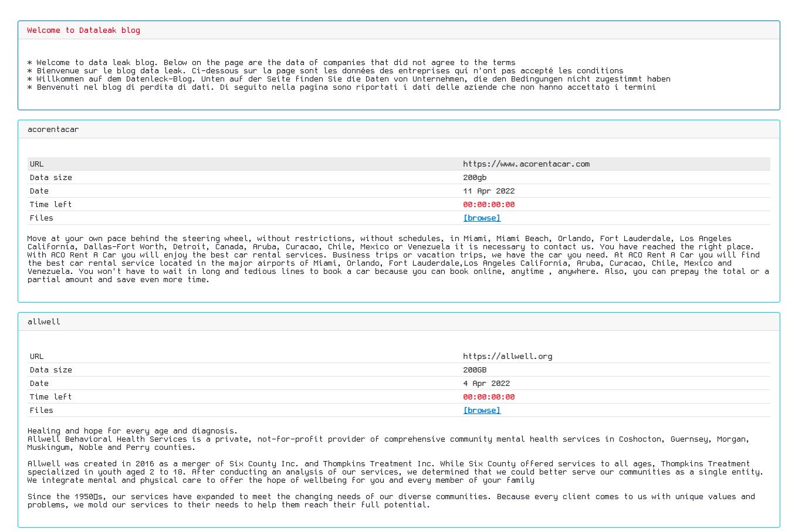Click the '200gb' data size for acorentacar

pos(474,178)
